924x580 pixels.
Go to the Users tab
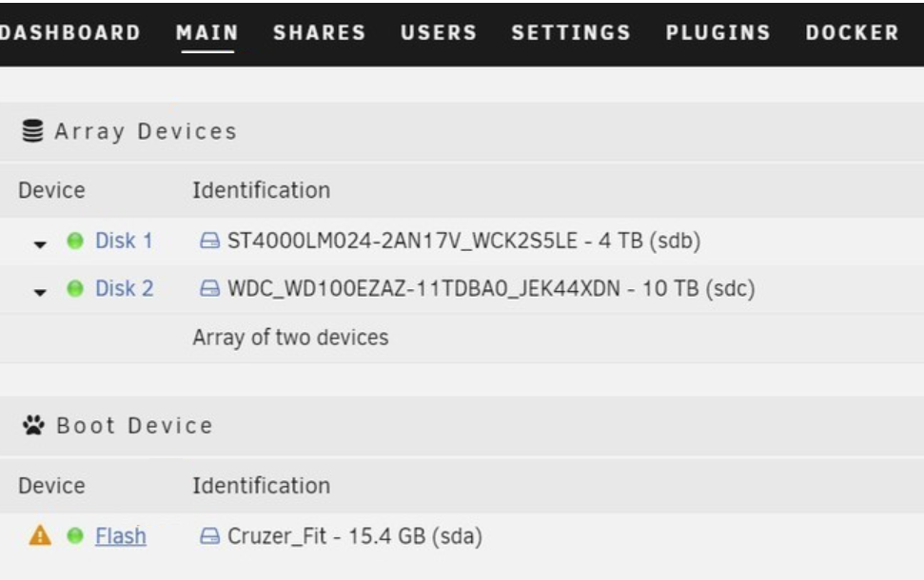(x=439, y=33)
